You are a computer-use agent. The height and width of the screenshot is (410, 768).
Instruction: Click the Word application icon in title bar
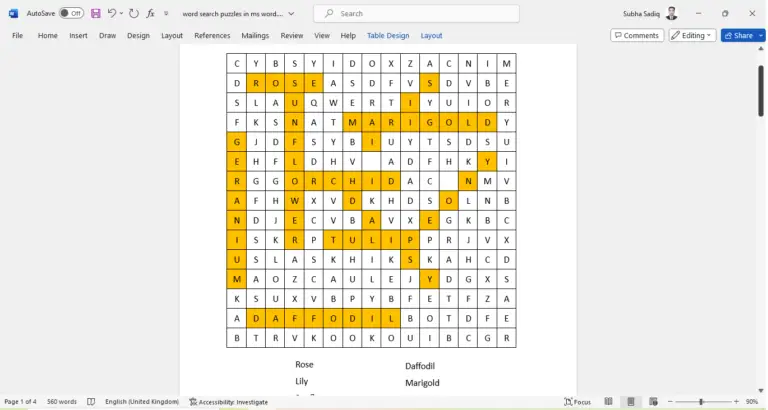pos(13,13)
